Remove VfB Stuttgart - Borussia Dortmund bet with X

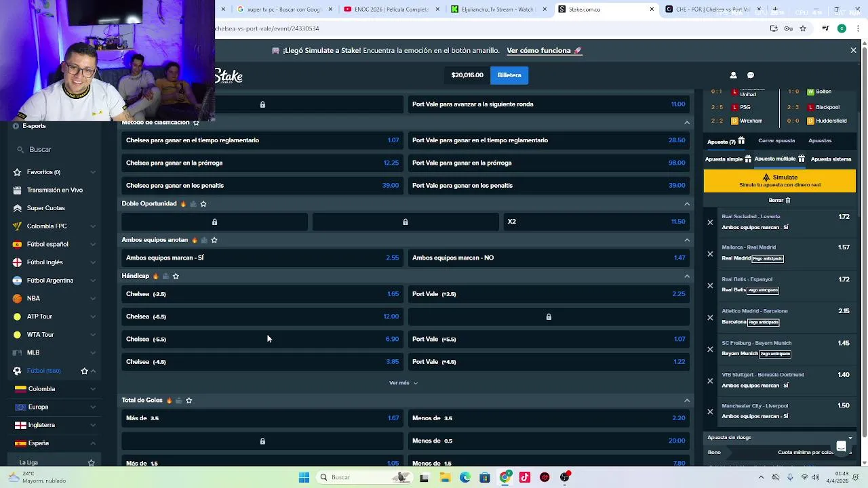pyautogui.click(x=710, y=380)
